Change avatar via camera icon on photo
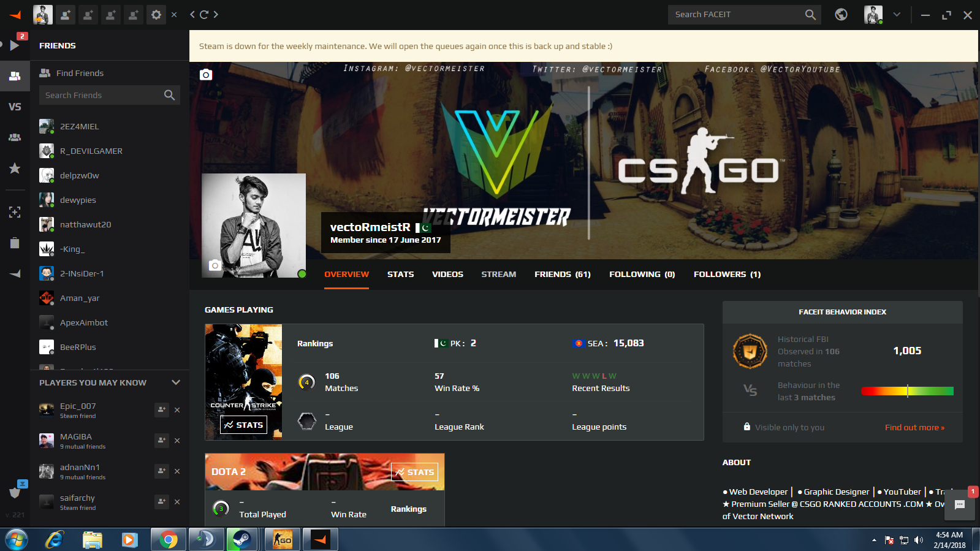 [x=215, y=265]
